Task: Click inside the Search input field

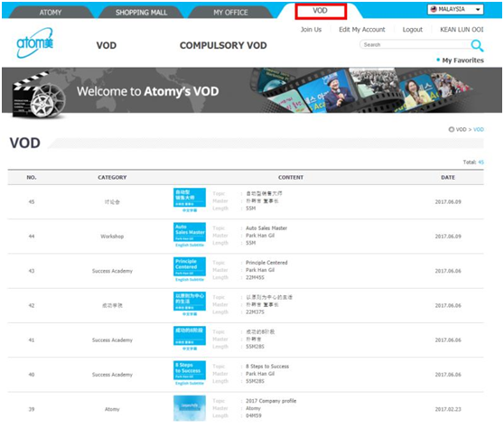Action: pyautogui.click(x=415, y=44)
